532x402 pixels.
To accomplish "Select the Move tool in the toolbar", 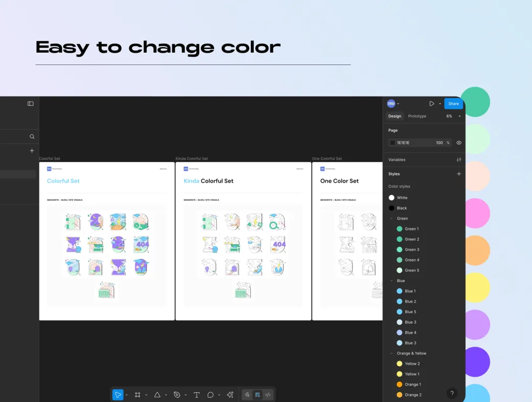I will [x=118, y=395].
